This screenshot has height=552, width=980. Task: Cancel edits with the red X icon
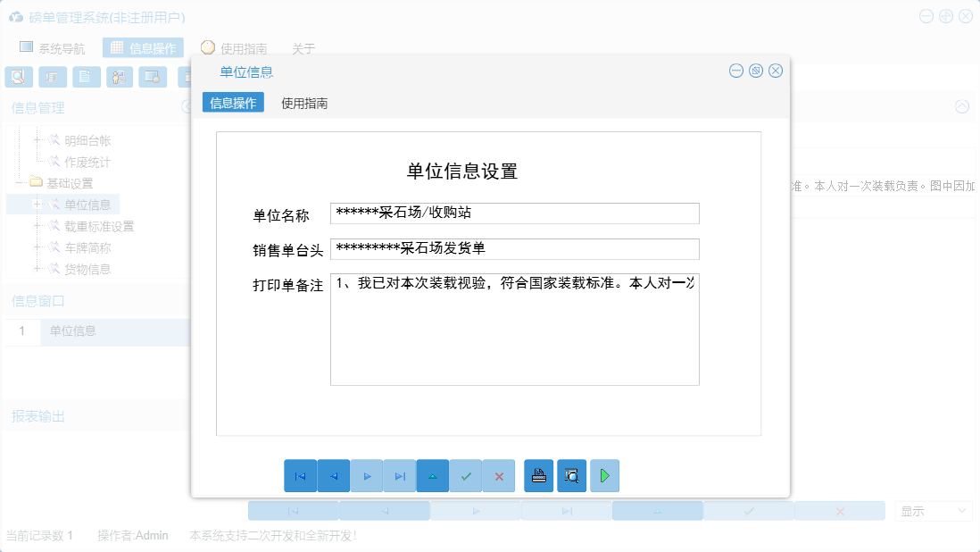[499, 475]
